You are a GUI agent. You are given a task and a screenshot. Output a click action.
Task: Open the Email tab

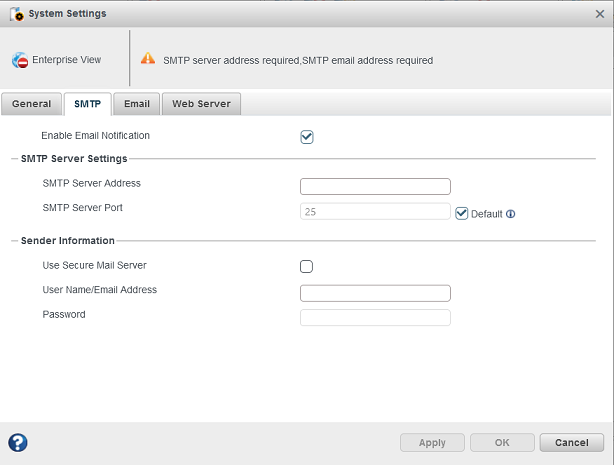[136, 104]
